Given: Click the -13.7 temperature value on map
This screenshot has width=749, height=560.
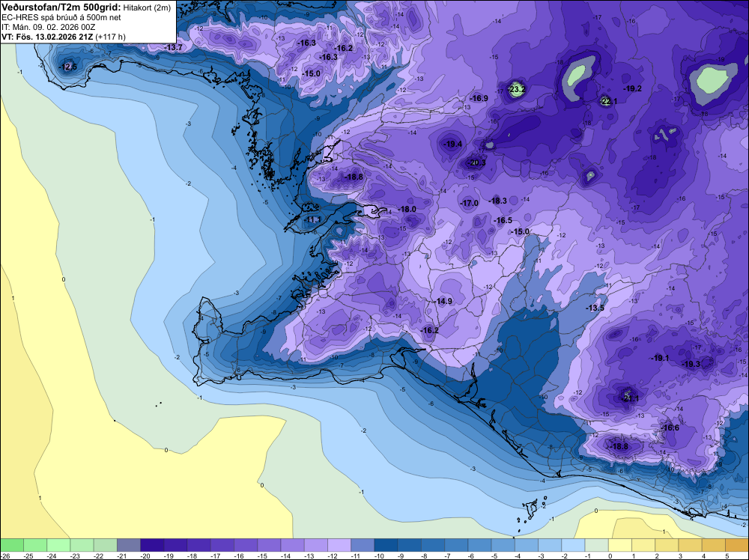Looking at the screenshot, I should tap(174, 47).
